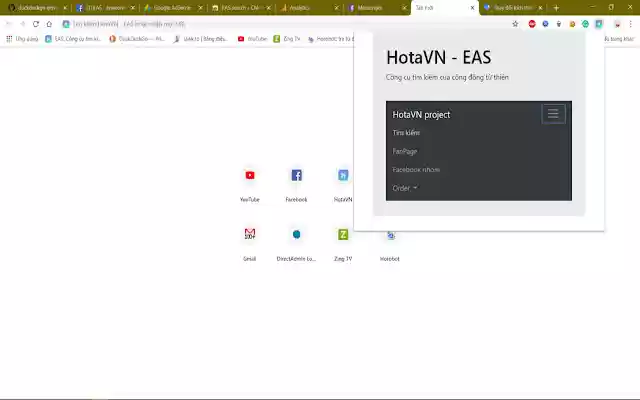
Task: Click the green circular extension icon
Action: (585, 24)
